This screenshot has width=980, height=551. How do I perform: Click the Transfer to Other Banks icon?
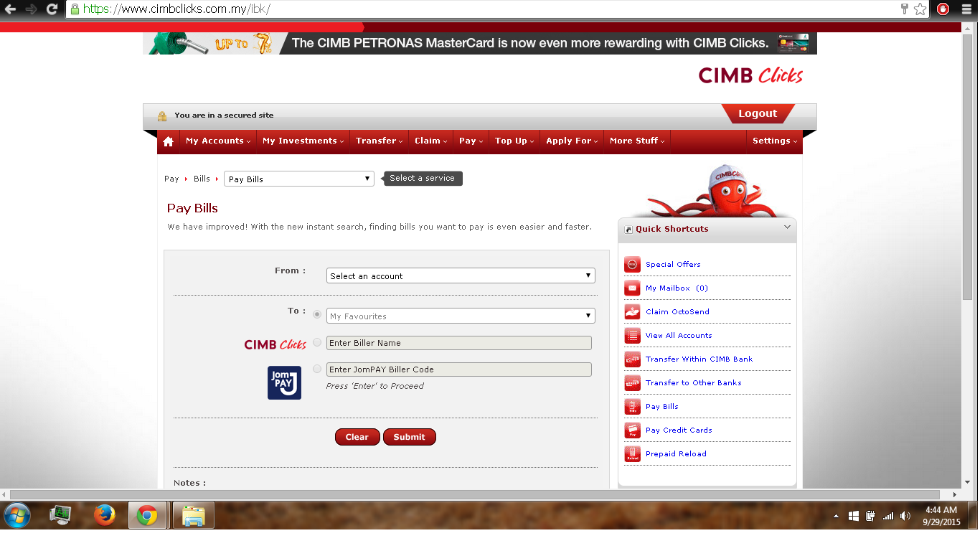click(x=632, y=383)
